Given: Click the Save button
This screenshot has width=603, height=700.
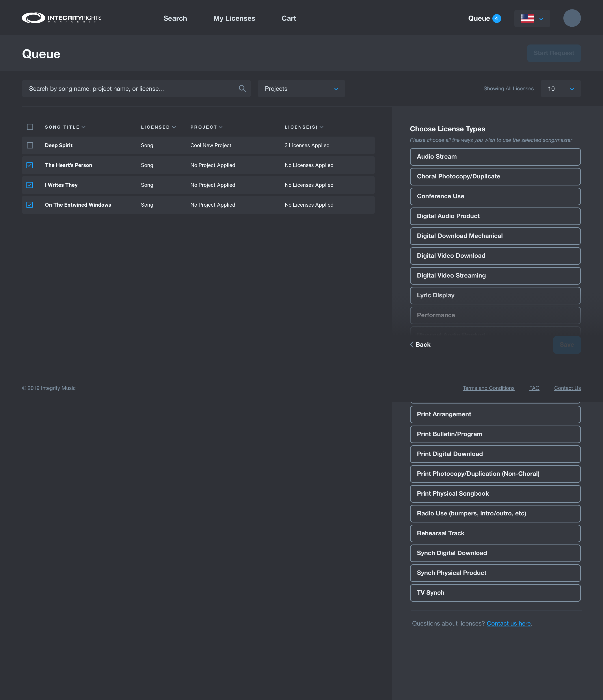Looking at the screenshot, I should pyautogui.click(x=567, y=344).
